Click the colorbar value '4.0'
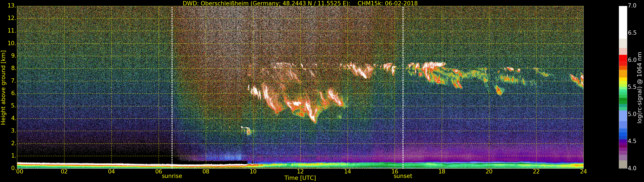 click(x=632, y=168)
